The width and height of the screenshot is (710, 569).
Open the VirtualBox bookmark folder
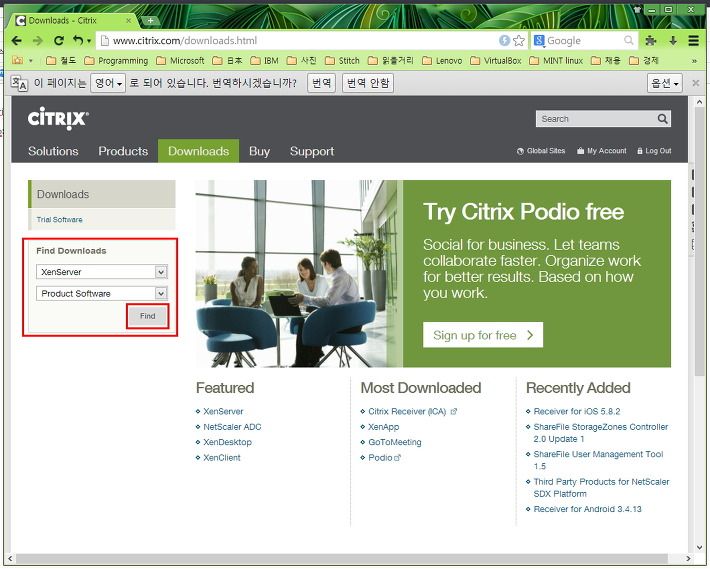[x=495, y=61]
